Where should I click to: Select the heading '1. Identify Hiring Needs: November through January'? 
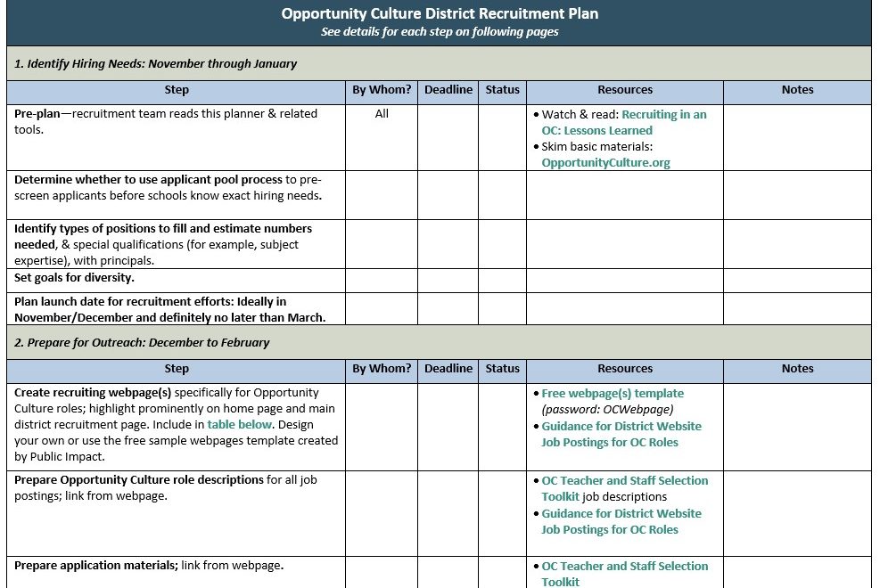[155, 63]
